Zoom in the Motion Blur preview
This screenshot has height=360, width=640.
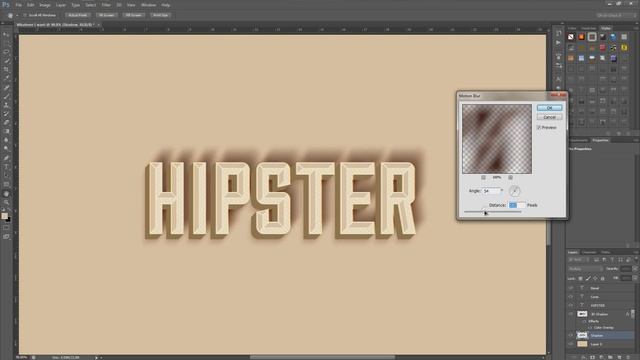coord(510,178)
